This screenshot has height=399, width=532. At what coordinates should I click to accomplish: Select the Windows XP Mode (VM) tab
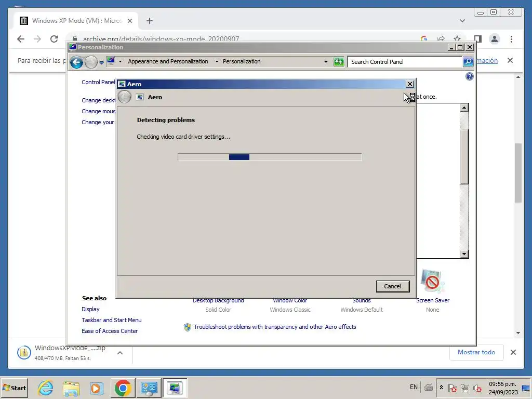click(x=77, y=21)
